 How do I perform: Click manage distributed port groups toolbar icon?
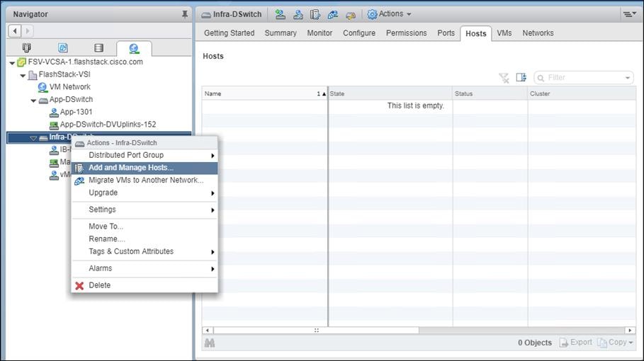(298, 14)
